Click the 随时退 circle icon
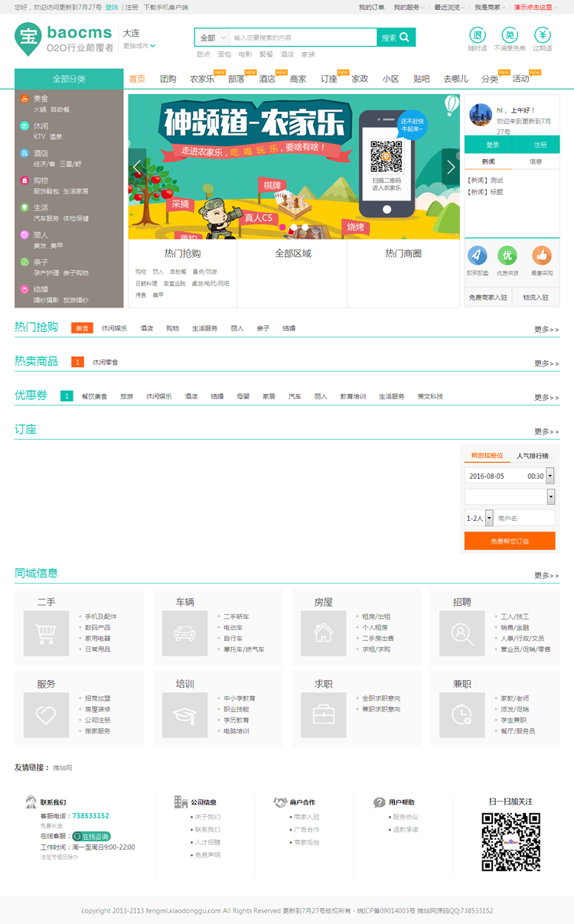Viewport: 574px width, 924px height. (x=478, y=35)
